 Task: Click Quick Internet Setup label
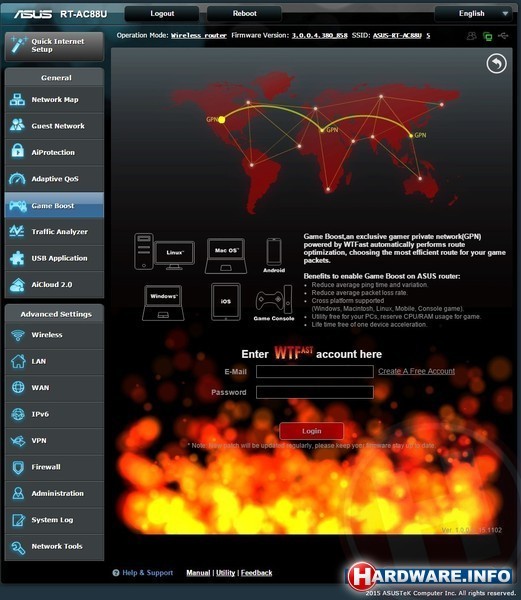[x=58, y=45]
